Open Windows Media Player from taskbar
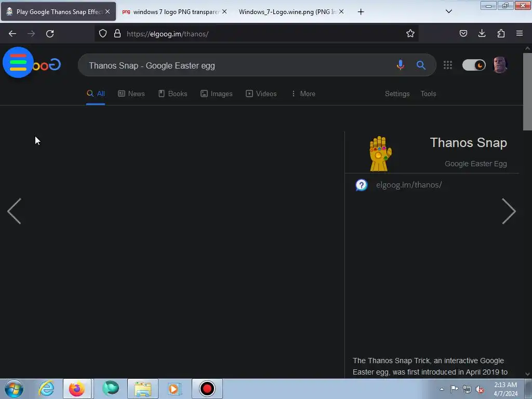532x399 pixels. 174,389
